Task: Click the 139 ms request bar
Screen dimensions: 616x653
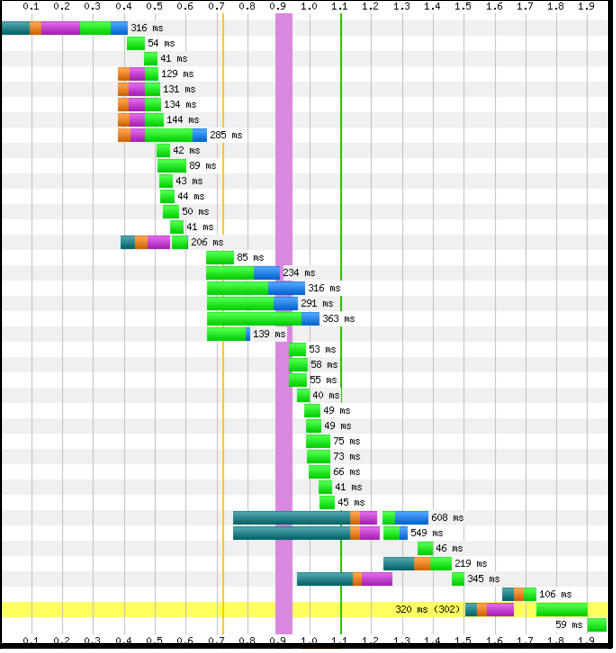Action: (x=228, y=334)
